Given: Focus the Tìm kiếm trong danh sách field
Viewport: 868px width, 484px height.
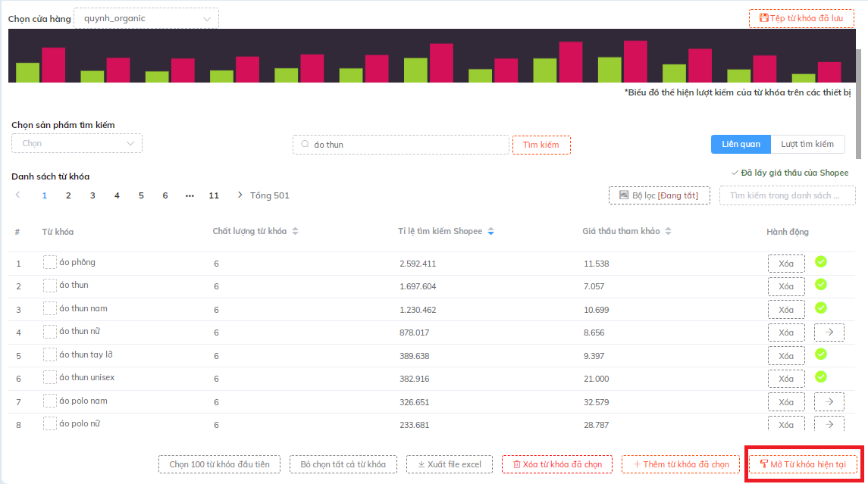Looking at the screenshot, I should [786, 195].
